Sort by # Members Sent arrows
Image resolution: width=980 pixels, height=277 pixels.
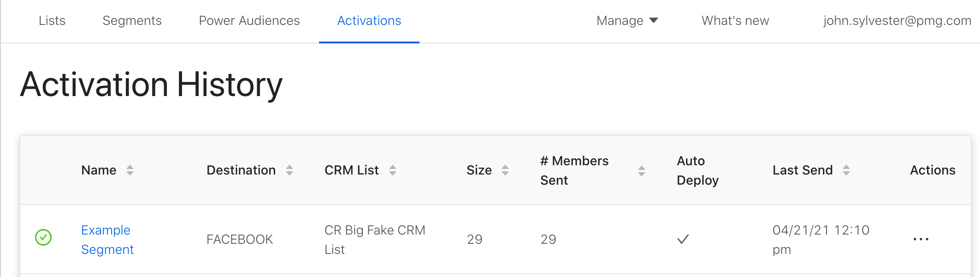pos(642,171)
